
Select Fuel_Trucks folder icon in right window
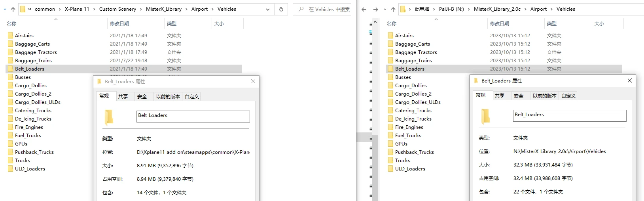point(390,135)
